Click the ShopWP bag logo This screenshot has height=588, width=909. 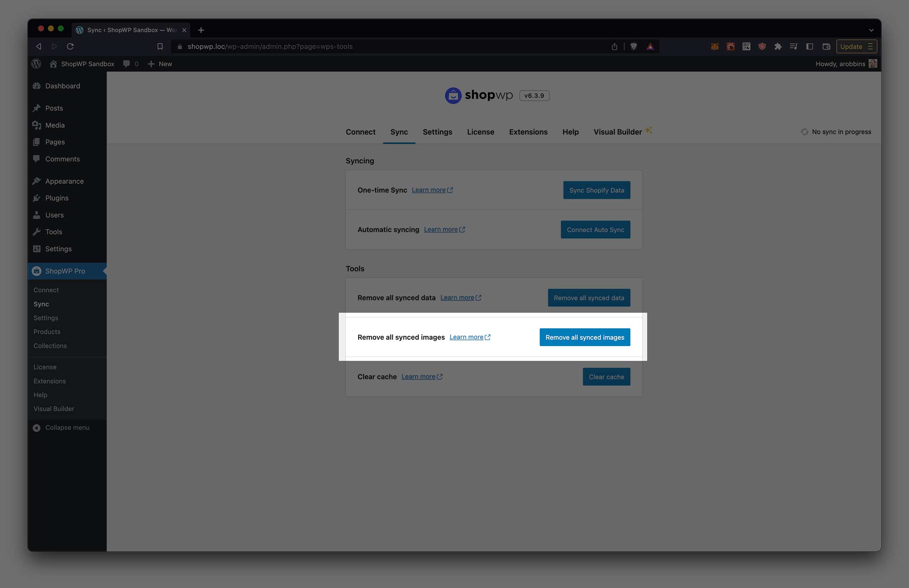coord(453,95)
